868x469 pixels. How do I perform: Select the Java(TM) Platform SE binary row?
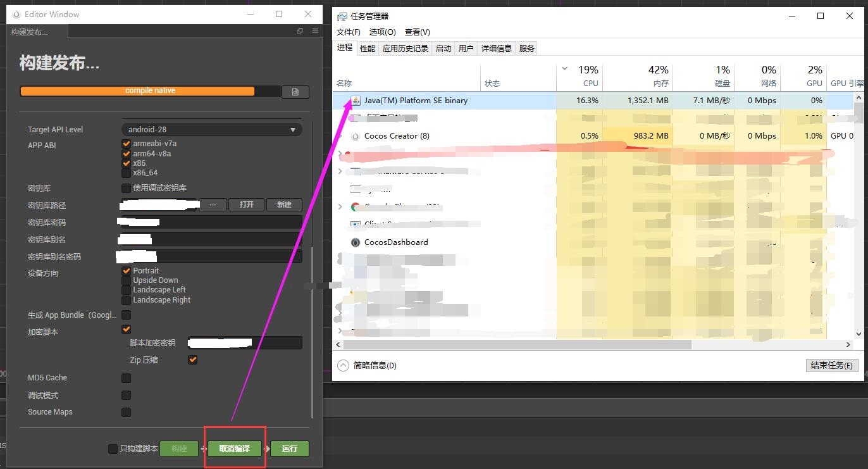pyautogui.click(x=595, y=101)
